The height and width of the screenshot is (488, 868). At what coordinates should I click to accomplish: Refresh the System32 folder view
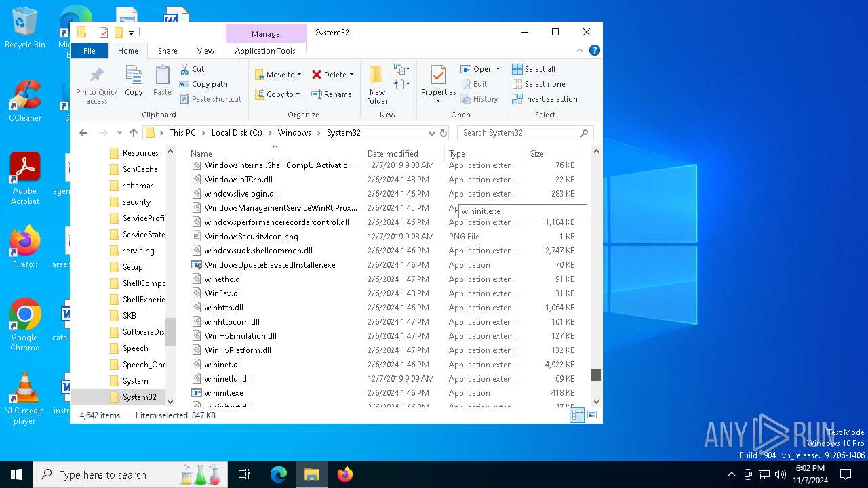(x=443, y=133)
